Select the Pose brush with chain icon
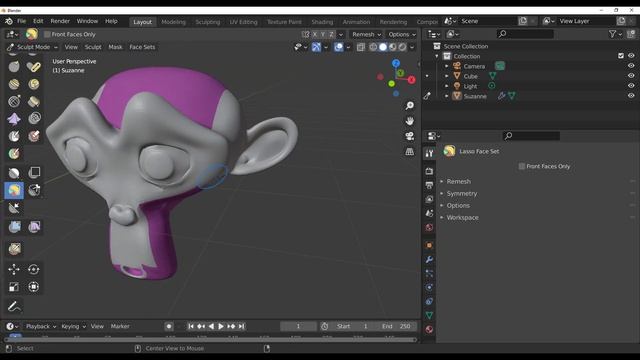This screenshot has width=640, height=360. [x=34, y=66]
